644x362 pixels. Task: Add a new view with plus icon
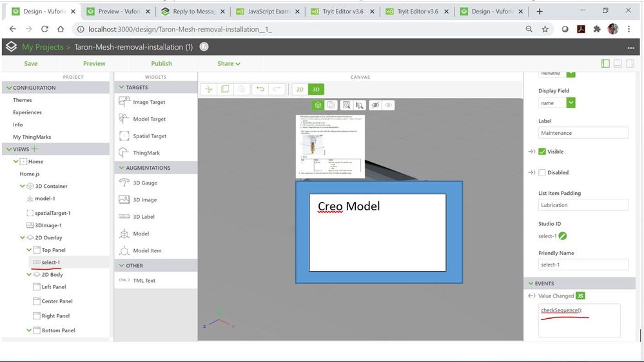pos(35,149)
